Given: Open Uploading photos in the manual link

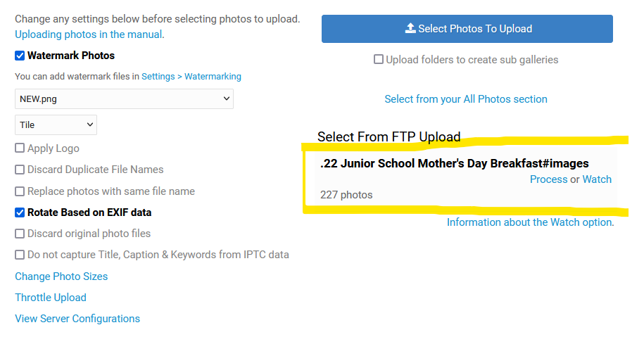Looking at the screenshot, I should (88, 34).
